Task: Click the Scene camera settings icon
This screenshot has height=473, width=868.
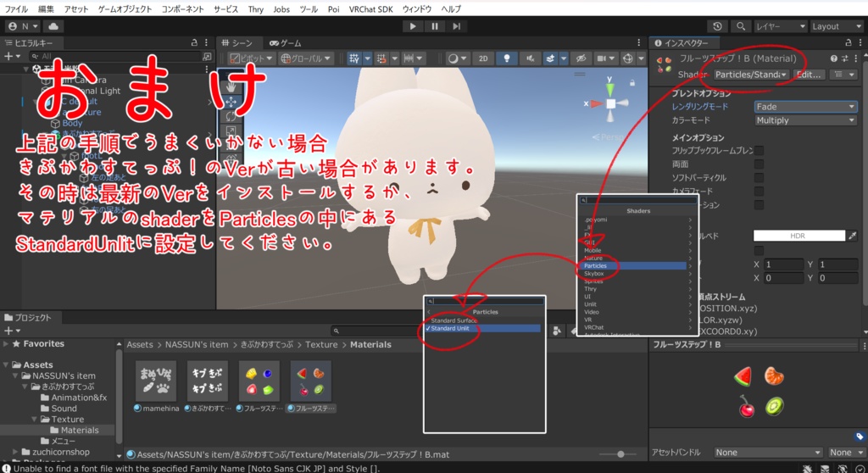Action: (x=602, y=58)
